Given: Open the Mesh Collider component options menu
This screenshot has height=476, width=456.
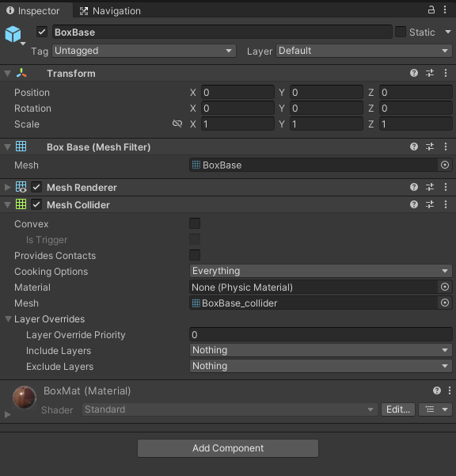Looking at the screenshot, I should [x=446, y=204].
